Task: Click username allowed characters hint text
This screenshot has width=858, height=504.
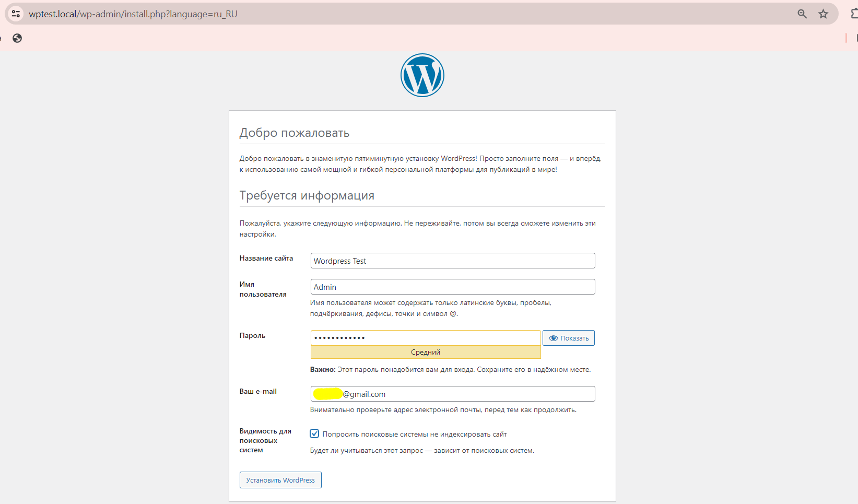Action: click(431, 308)
